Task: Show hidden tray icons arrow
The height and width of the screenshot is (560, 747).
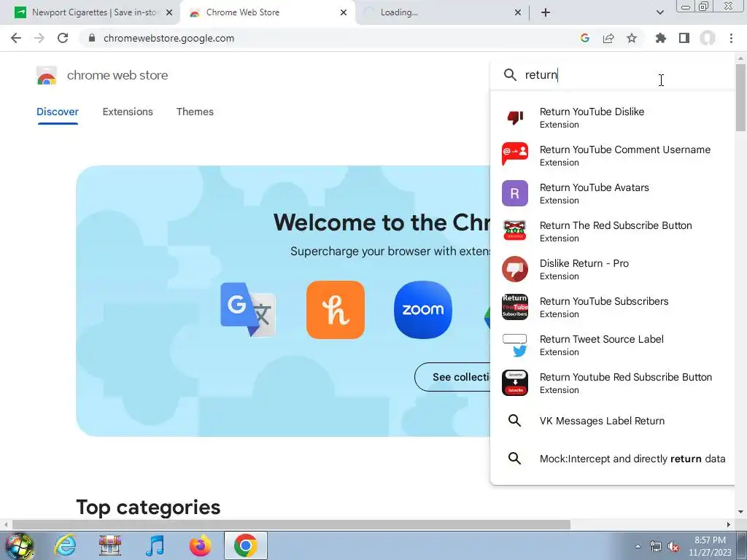Action: [638, 546]
